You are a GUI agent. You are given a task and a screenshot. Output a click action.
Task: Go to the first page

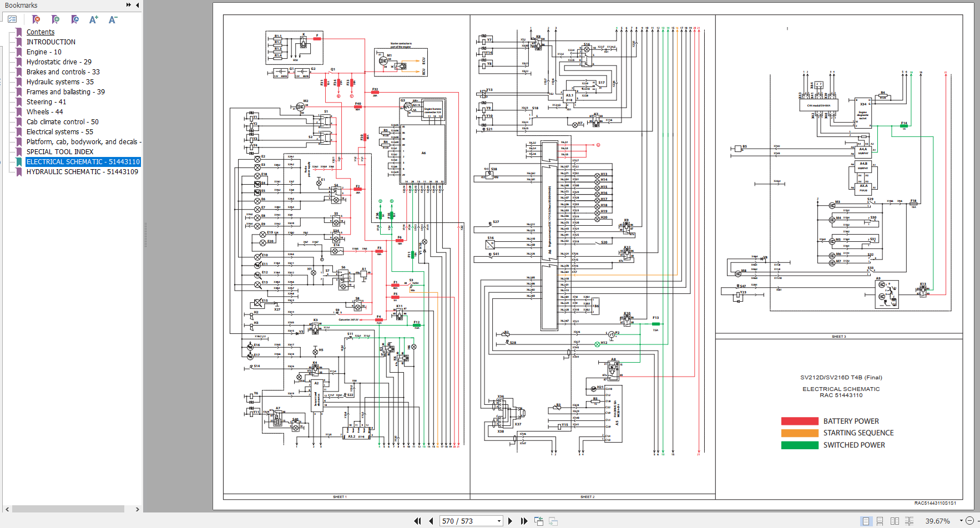(417, 521)
